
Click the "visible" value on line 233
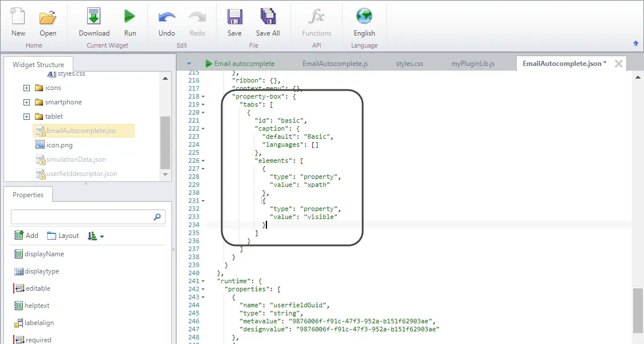[320, 217]
